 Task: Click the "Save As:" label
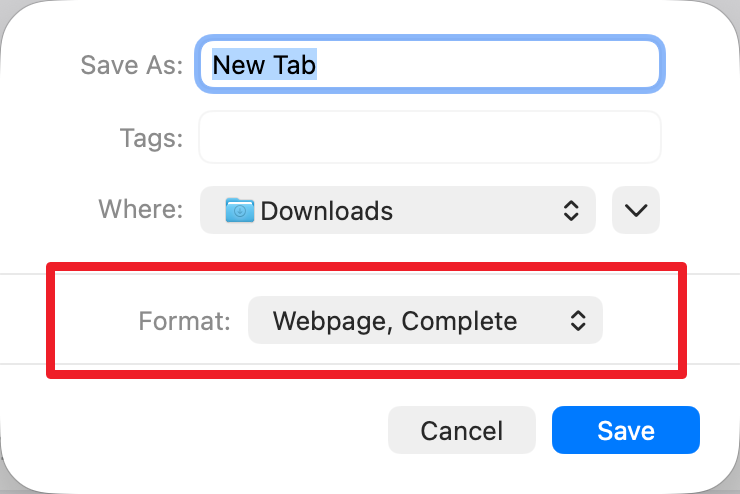click(x=131, y=65)
